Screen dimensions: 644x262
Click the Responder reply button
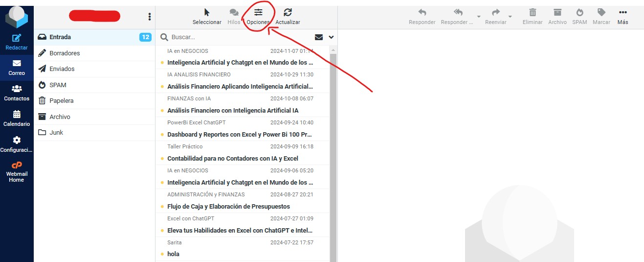point(422,17)
